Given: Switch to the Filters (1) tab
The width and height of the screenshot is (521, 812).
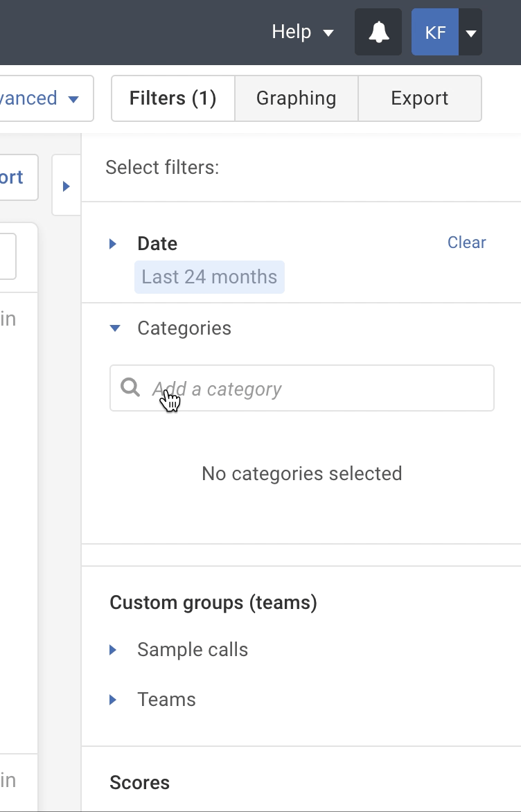Looking at the screenshot, I should click(x=173, y=98).
